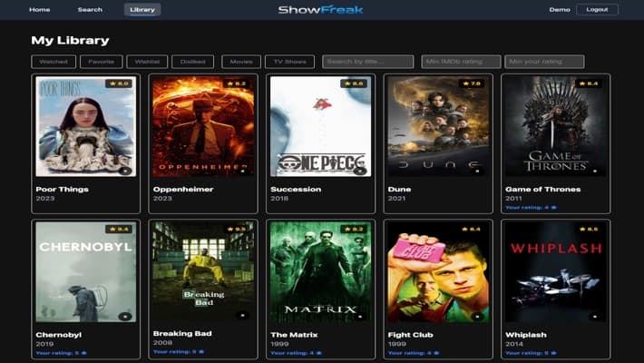Click the corner icon on Whiplash poster

pos(595,316)
